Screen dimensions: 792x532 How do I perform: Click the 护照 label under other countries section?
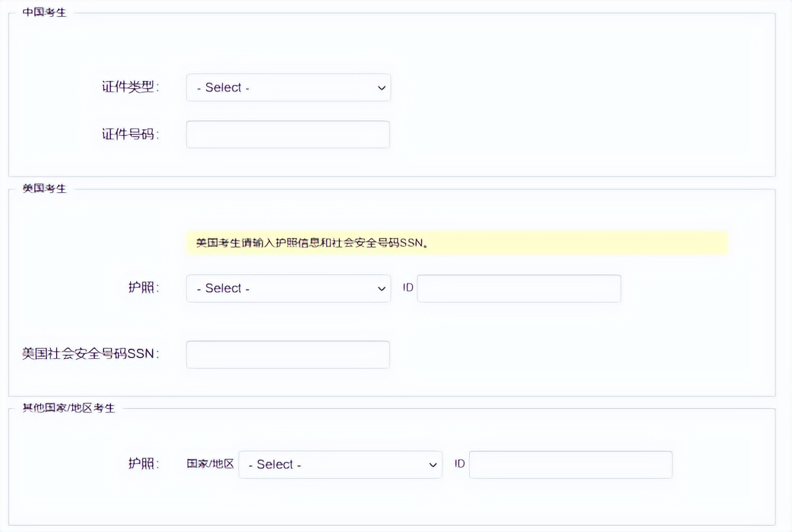pos(143,464)
